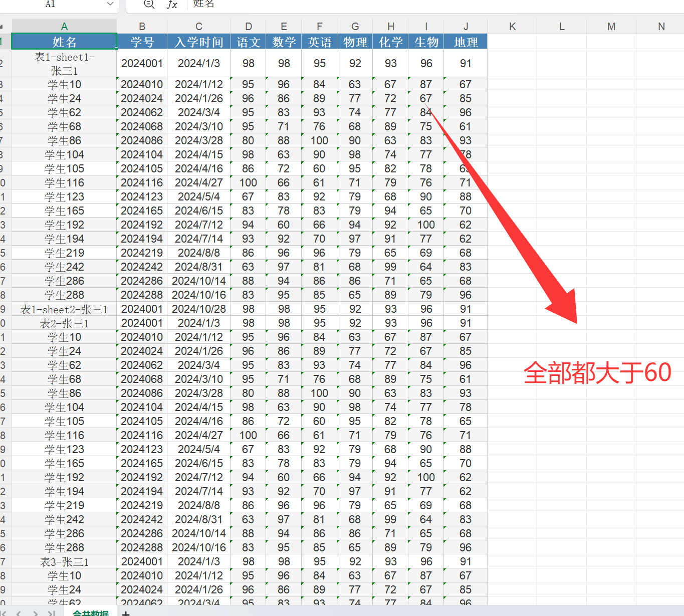Viewport: 684px width, 616px height.
Task: Select column J header
Action: (466, 27)
